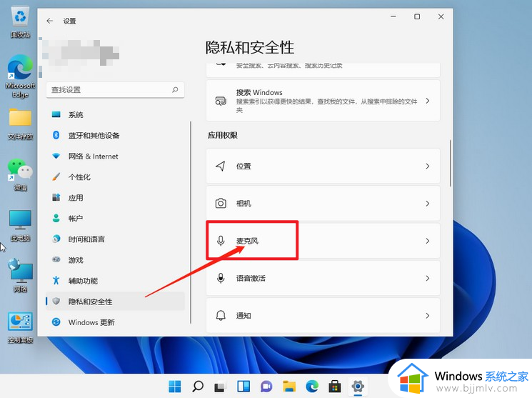The height and width of the screenshot is (398, 532).
Task: Click the back arrow in Settings
Action: click(50, 21)
